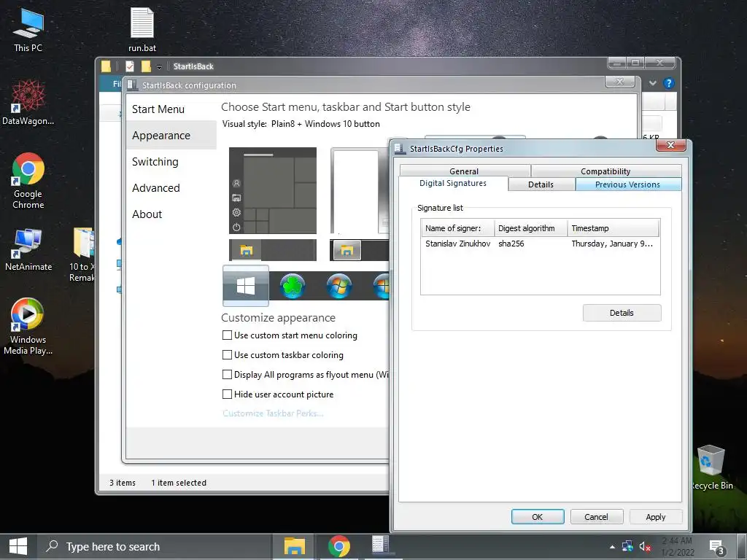Select the Stanislav Zinukhov signature row
The height and width of the screenshot is (560, 747).
pos(541,244)
